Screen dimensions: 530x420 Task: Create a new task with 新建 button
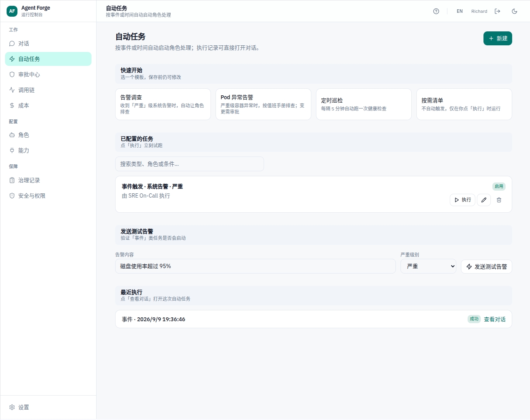click(497, 38)
